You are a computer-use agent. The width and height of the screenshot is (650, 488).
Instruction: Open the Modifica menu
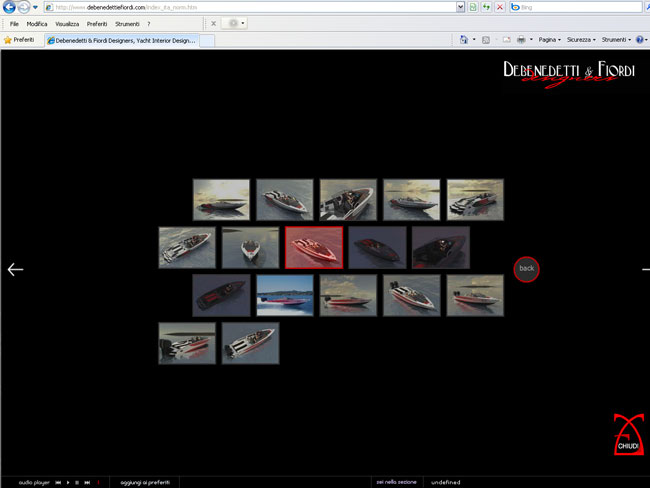(x=37, y=24)
